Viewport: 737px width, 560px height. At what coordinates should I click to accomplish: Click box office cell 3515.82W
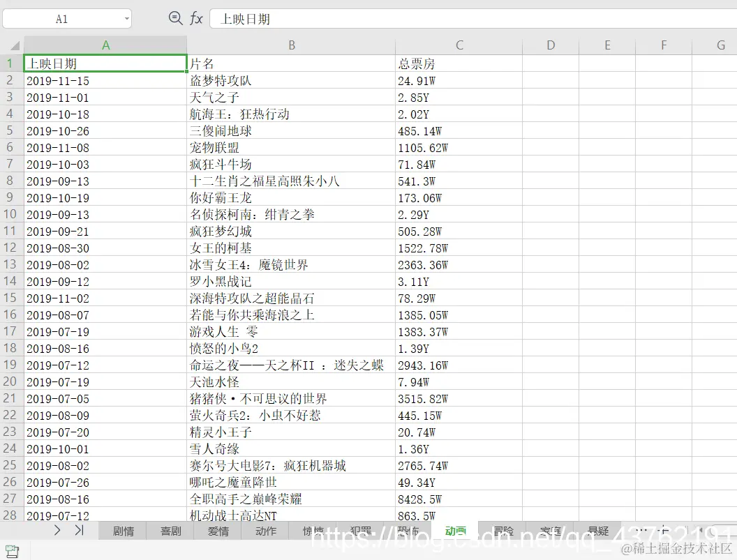pyautogui.click(x=459, y=399)
